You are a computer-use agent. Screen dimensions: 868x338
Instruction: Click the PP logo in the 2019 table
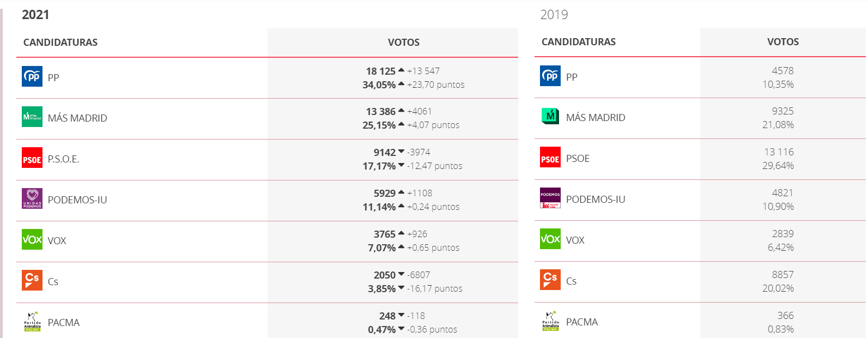tap(550, 76)
